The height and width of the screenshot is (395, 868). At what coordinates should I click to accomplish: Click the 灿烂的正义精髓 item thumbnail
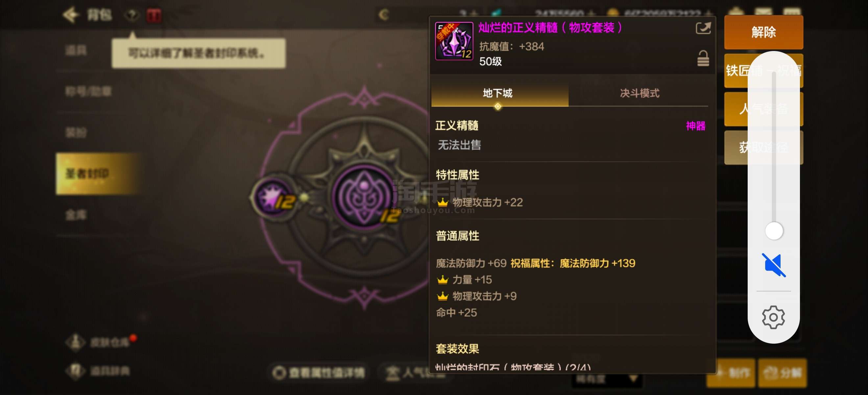click(x=454, y=41)
